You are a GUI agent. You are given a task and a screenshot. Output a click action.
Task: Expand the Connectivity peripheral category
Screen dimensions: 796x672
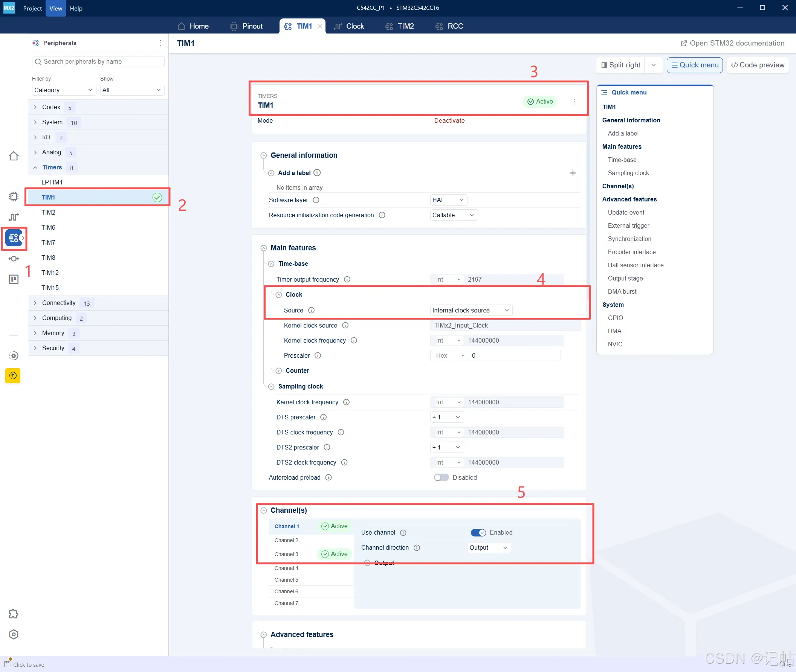click(x=35, y=303)
